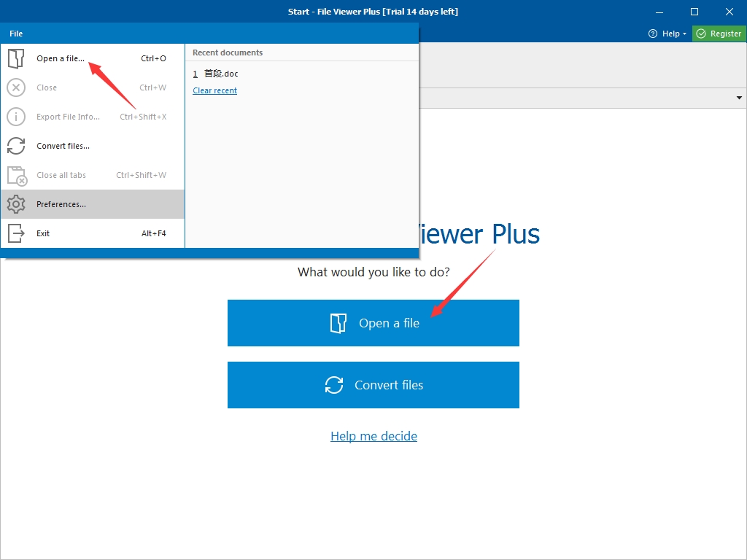Click the Alt+F4 shortcut text
Screen dimensions: 747x560
pos(153,233)
